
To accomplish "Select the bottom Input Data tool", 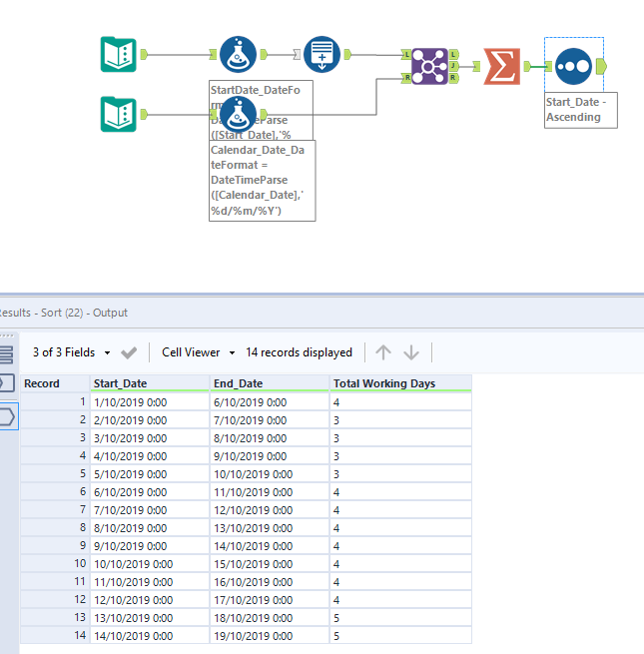I will [x=119, y=114].
